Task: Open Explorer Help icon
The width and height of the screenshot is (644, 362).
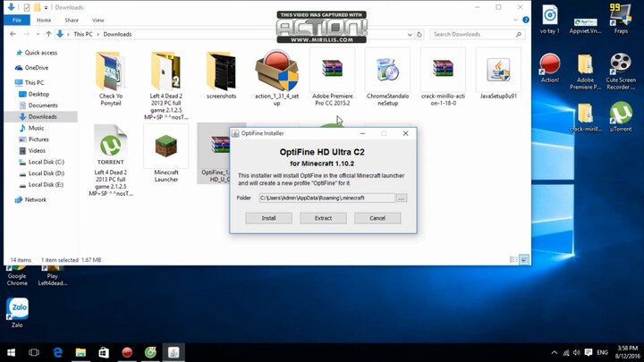Action: point(526,20)
